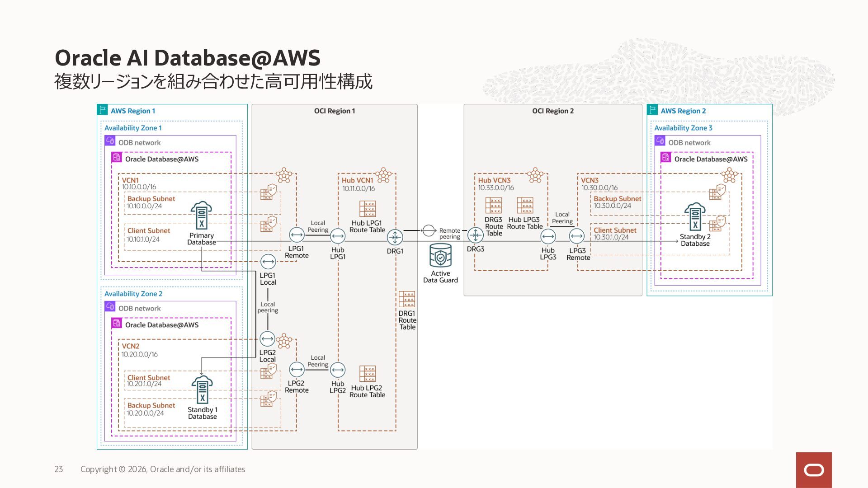Click the LPG1 Remote peering gateway icon
Viewport: 868px width, 488px height.
(297, 235)
